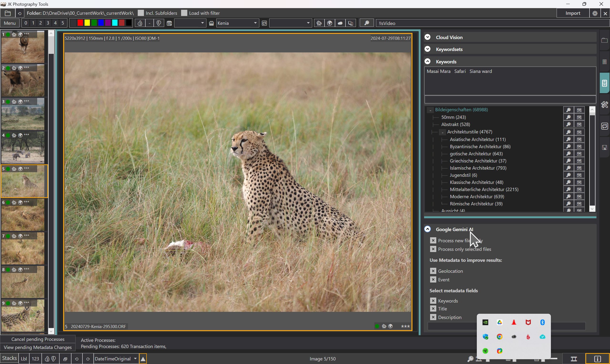Click the sync status filter icon in toolbar

click(264, 23)
